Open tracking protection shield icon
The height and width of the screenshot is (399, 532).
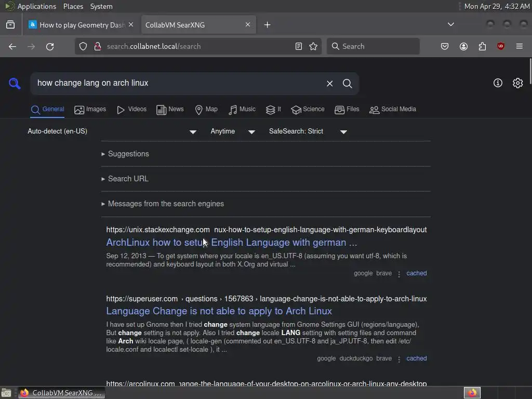83,46
